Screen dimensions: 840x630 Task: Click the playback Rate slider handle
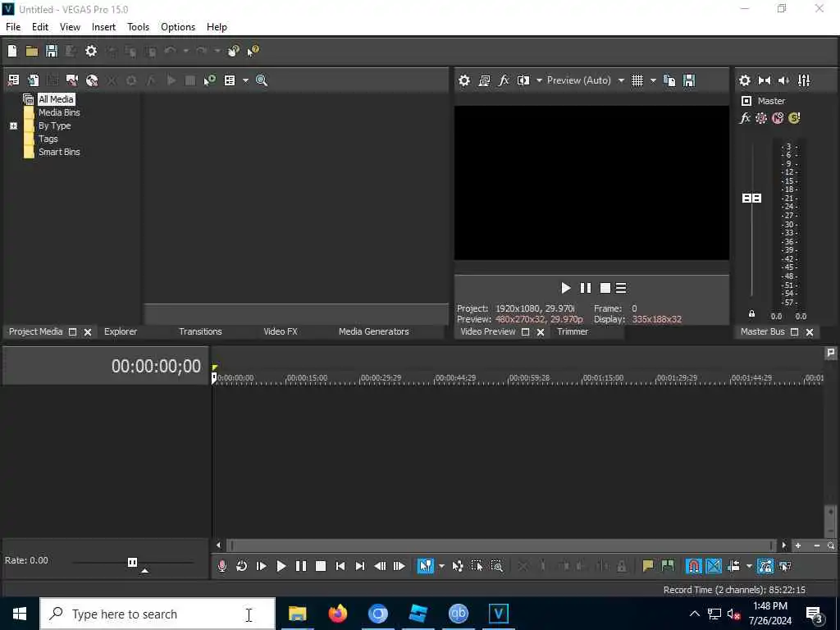tap(132, 562)
